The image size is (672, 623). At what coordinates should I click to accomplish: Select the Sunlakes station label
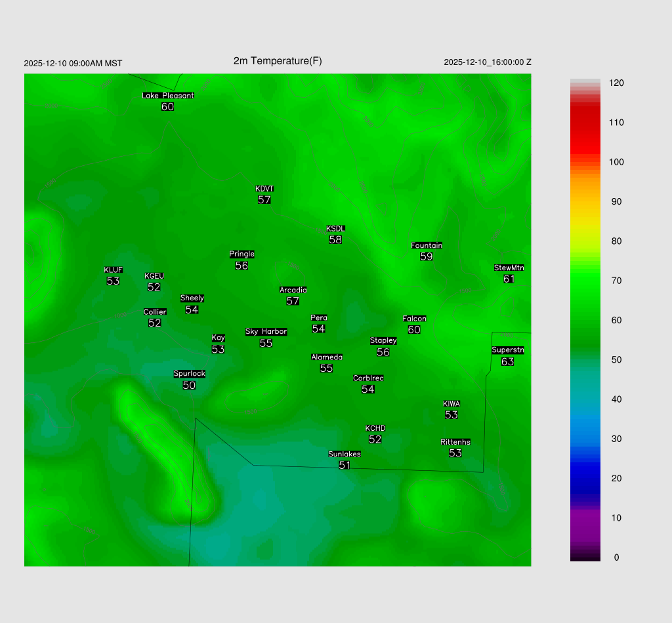345,454
